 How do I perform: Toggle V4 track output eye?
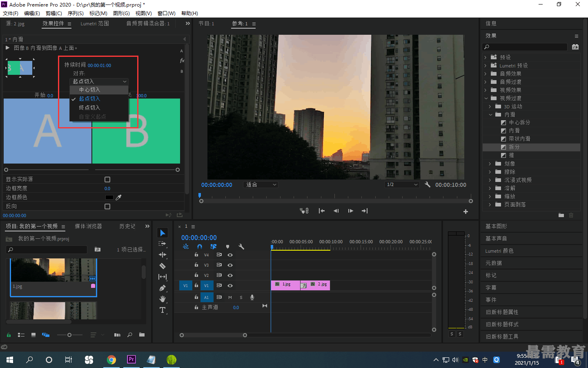[x=230, y=255]
